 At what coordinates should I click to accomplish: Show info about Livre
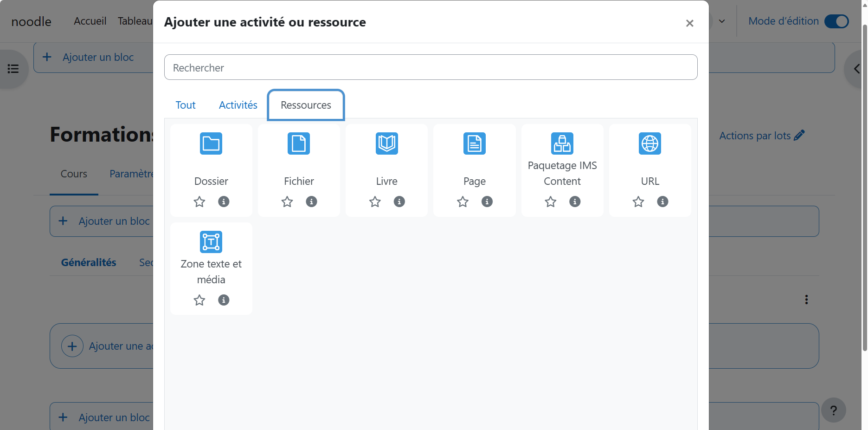pyautogui.click(x=399, y=202)
